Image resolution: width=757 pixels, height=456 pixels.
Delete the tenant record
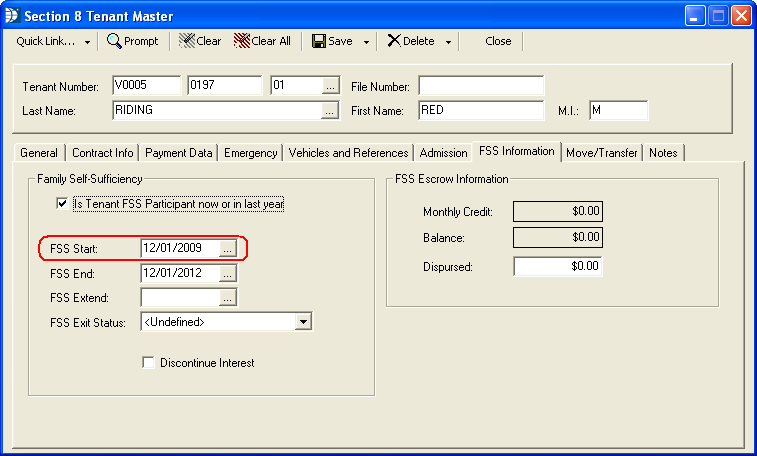pos(411,41)
